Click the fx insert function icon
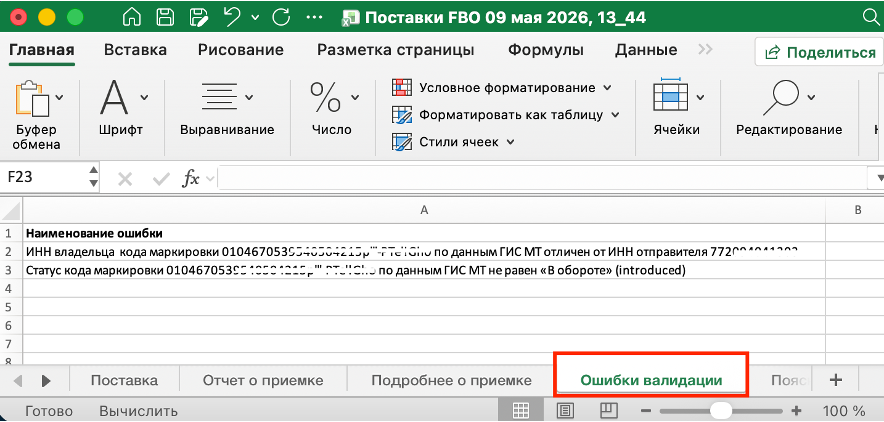 tap(191, 179)
